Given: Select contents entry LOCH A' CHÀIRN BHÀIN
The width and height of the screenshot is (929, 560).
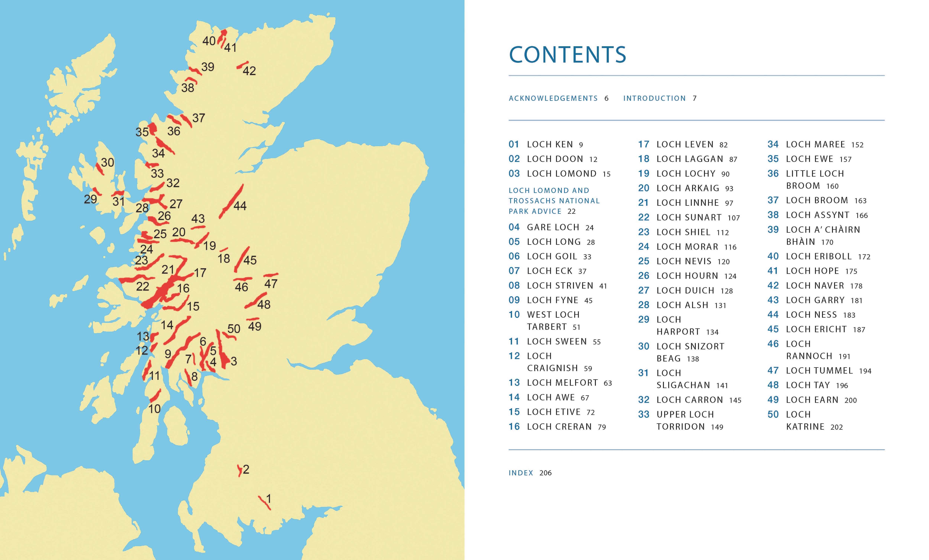Looking at the screenshot, I should 814,236.
